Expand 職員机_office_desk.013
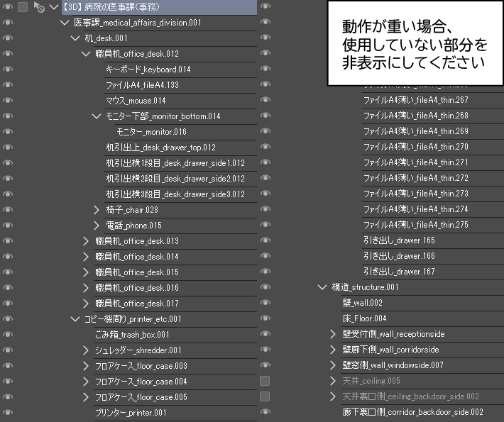Viewport: 504px width, 422px height. coord(85,241)
